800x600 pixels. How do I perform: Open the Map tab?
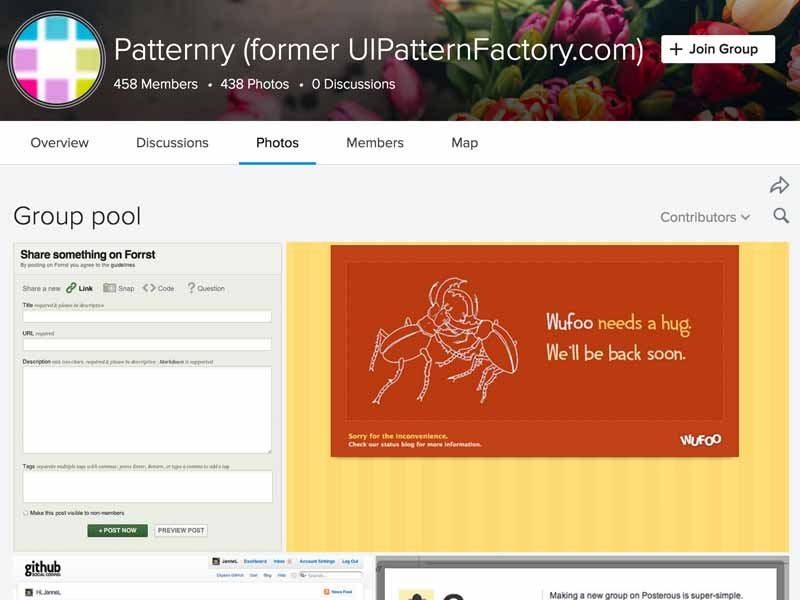point(464,142)
